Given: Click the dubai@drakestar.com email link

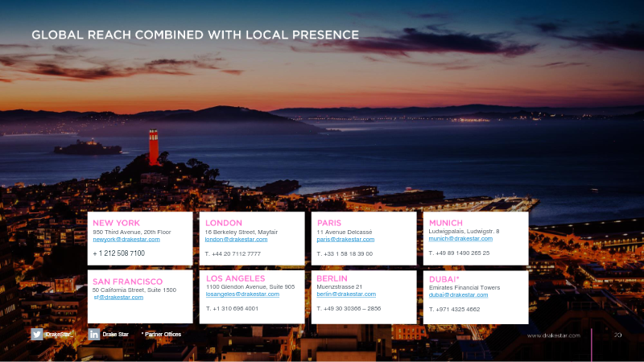Looking at the screenshot, I should tap(458, 294).
